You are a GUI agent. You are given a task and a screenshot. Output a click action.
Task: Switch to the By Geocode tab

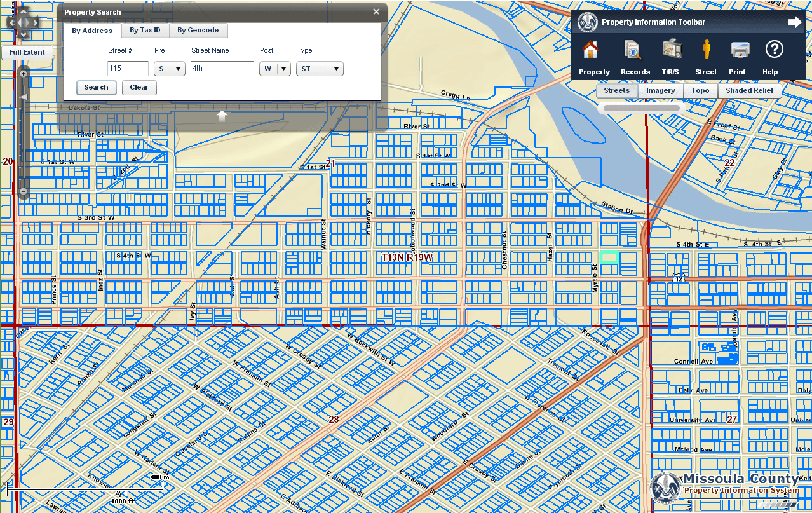[x=198, y=30]
